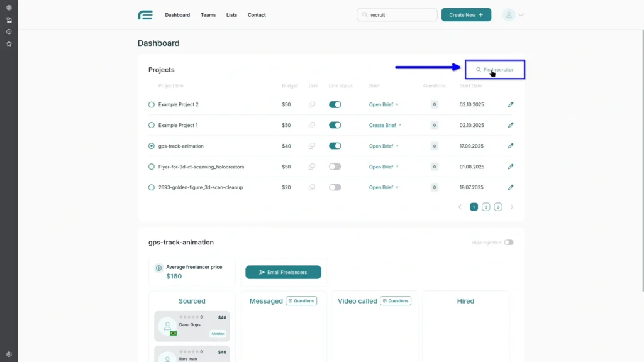Viewport: 644px width, 362px height.
Task: Switch to the Teams menu item
Action: point(208,14)
